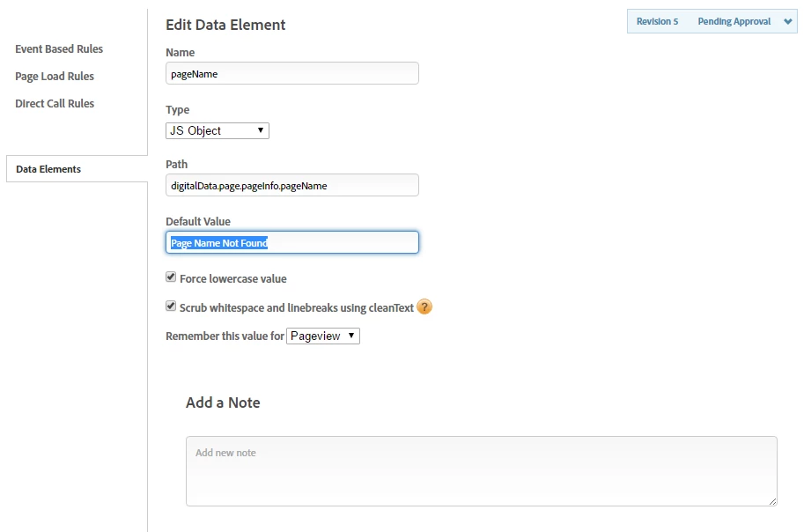Click the Revision 5 label
804x532 pixels.
(x=657, y=21)
